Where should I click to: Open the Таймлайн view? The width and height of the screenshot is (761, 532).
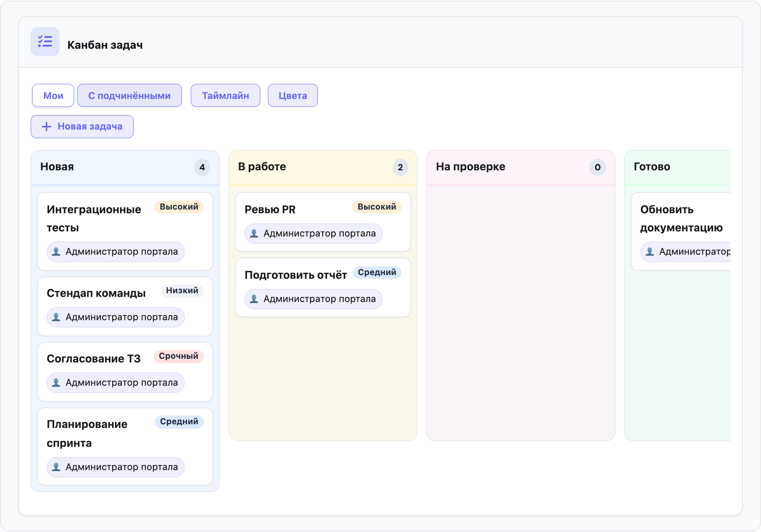tap(226, 96)
